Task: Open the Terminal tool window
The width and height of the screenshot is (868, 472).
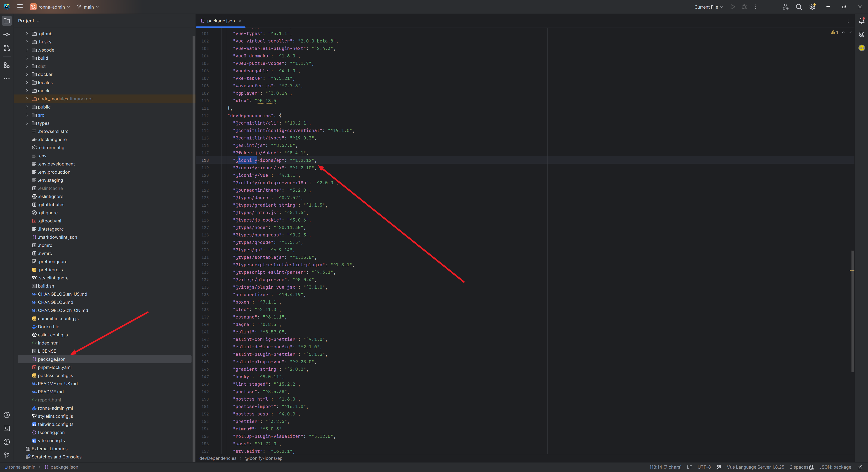Action: click(7, 428)
